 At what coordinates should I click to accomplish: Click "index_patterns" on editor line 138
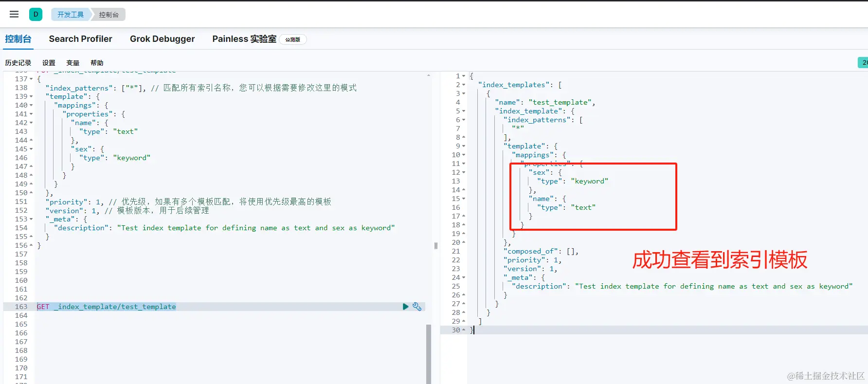click(x=79, y=88)
